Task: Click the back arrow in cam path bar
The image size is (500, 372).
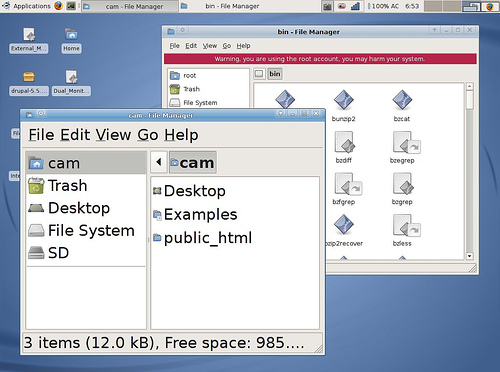Action: pos(159,162)
